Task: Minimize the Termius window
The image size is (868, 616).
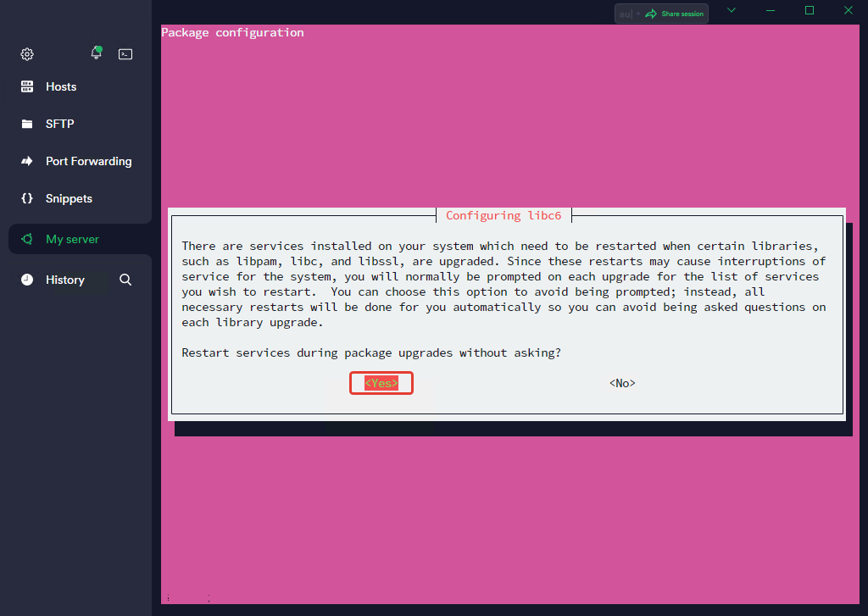Action: pos(771,10)
